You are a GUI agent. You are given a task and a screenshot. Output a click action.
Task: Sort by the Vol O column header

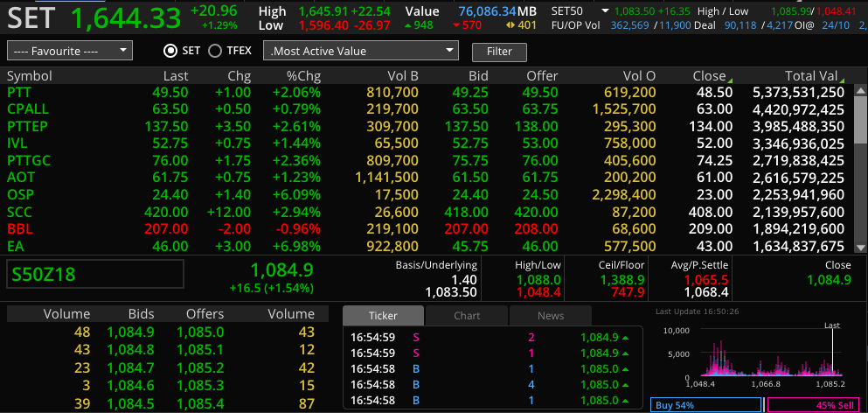639,76
